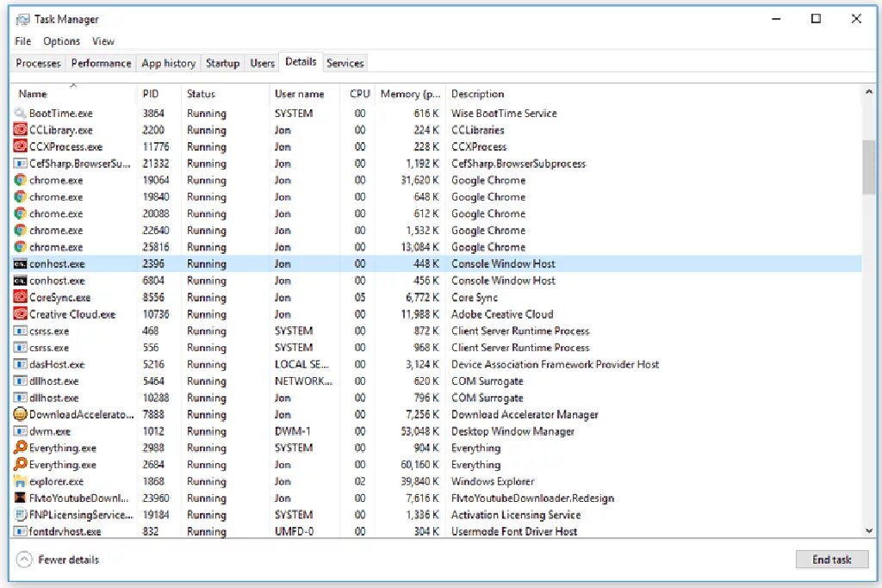Click the BootTime.exe process icon

pyautogui.click(x=21, y=113)
